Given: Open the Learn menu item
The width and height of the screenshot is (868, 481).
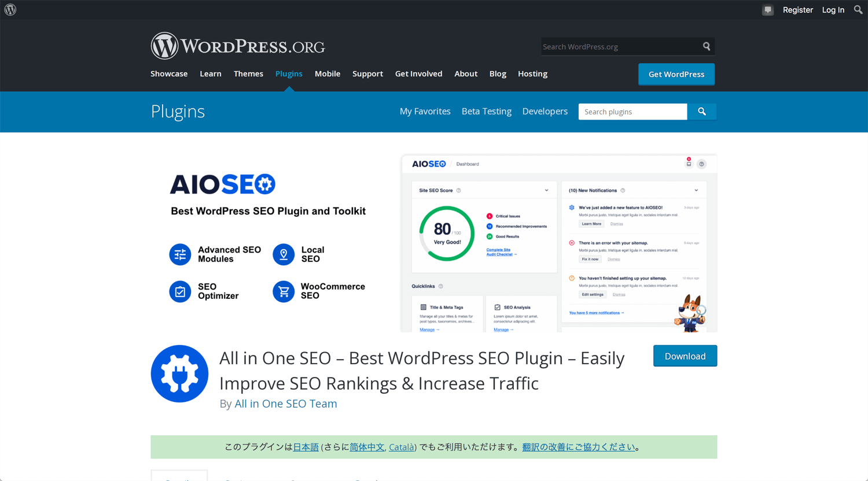Looking at the screenshot, I should pos(211,74).
